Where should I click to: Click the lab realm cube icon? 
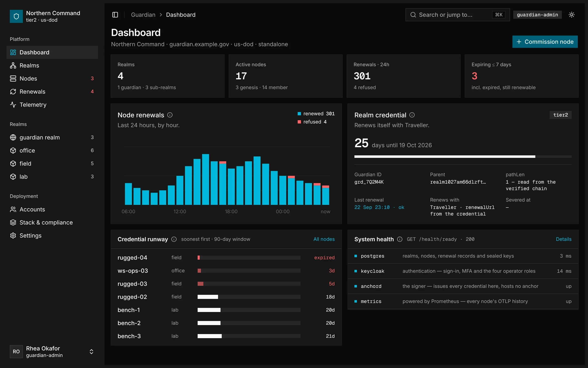[x=13, y=177]
